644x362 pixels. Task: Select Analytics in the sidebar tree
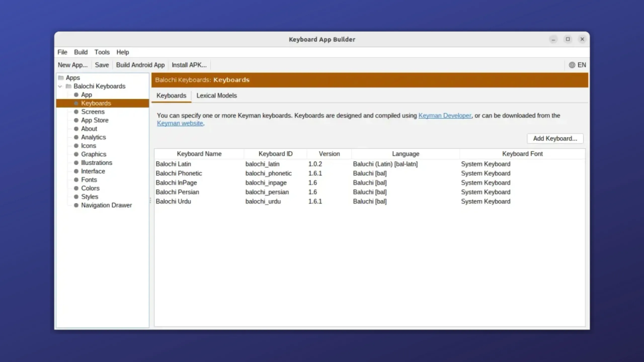coord(93,137)
